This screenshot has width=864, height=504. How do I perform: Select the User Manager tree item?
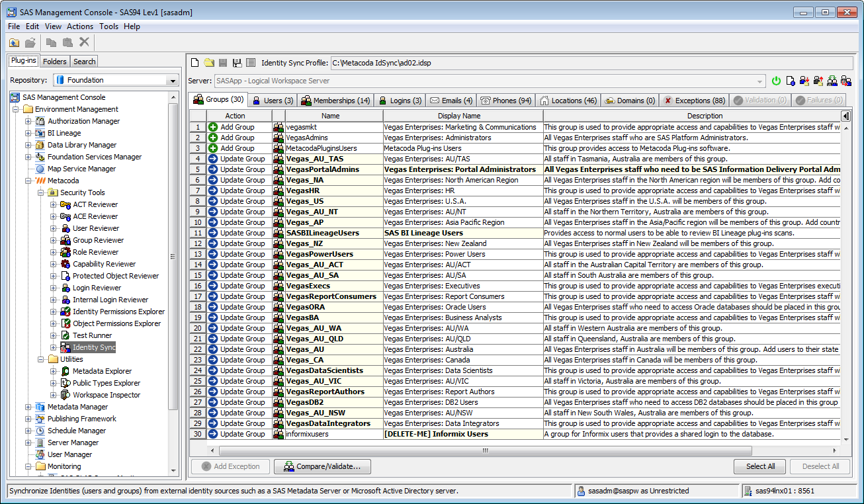pos(69,454)
